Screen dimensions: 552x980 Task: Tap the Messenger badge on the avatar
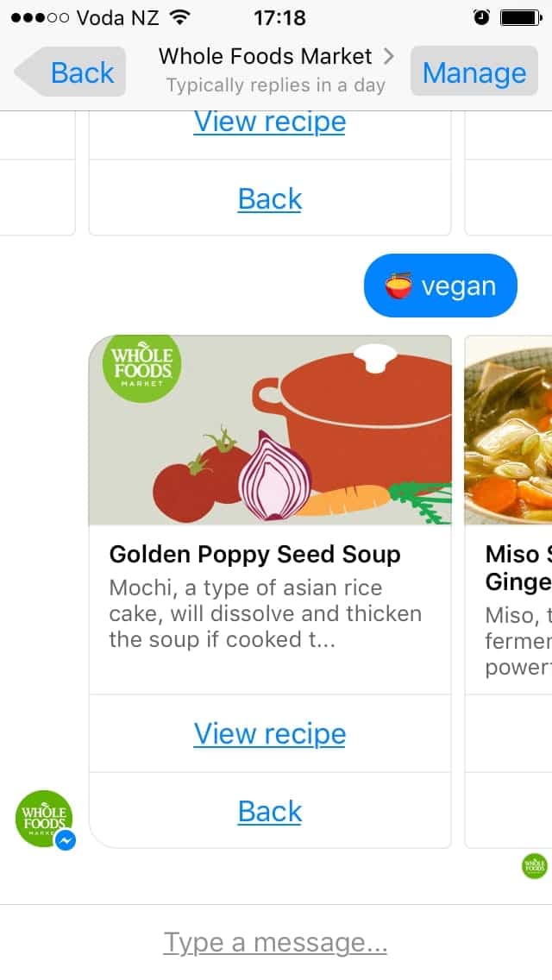click(x=66, y=840)
